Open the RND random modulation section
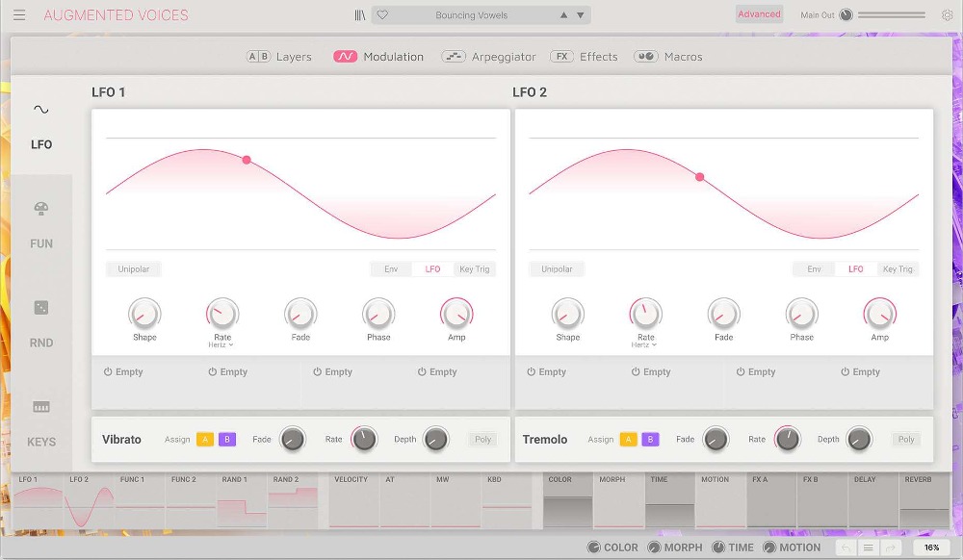 point(40,325)
